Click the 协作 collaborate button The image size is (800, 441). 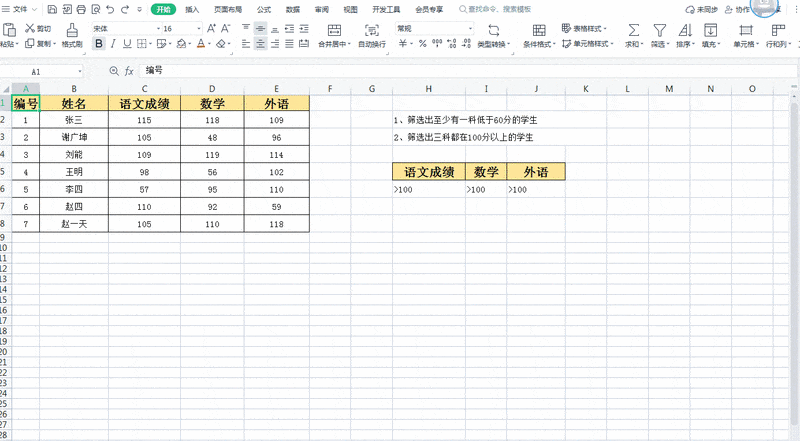point(737,9)
